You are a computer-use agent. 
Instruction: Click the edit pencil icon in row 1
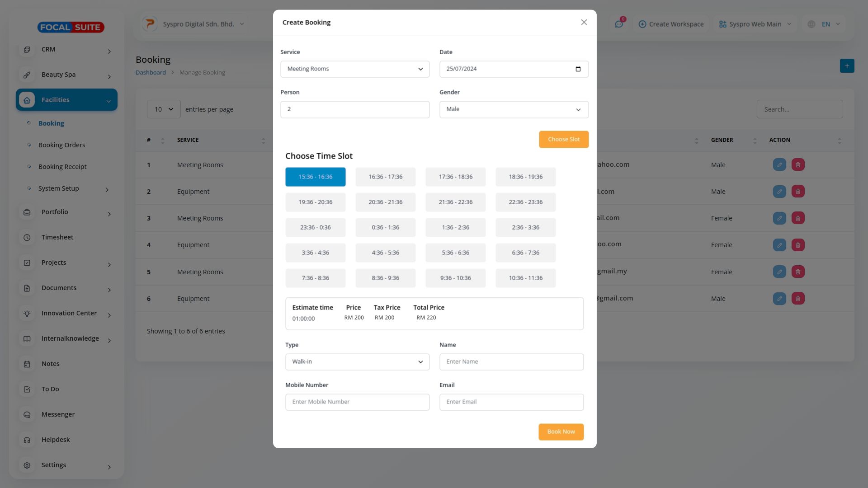[779, 165]
